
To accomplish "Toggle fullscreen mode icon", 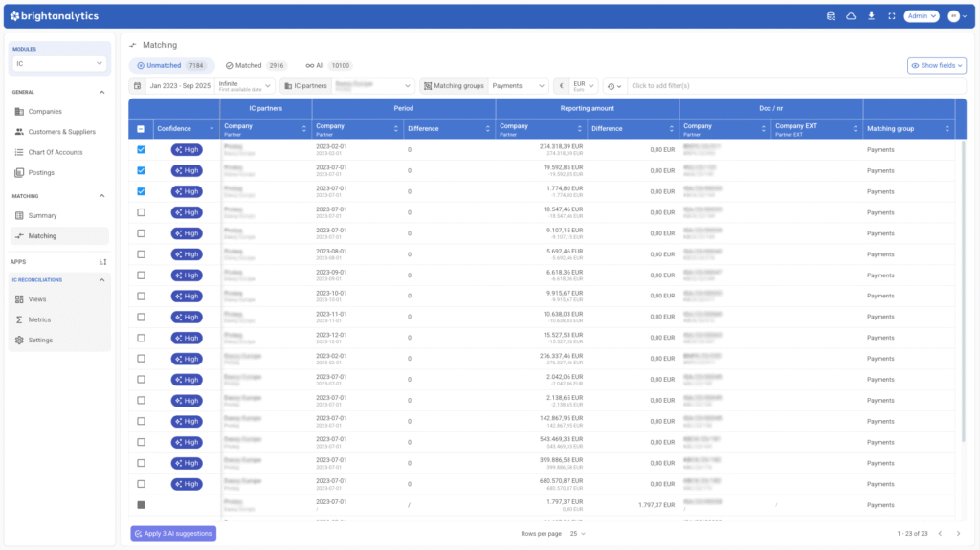I will 891,16.
